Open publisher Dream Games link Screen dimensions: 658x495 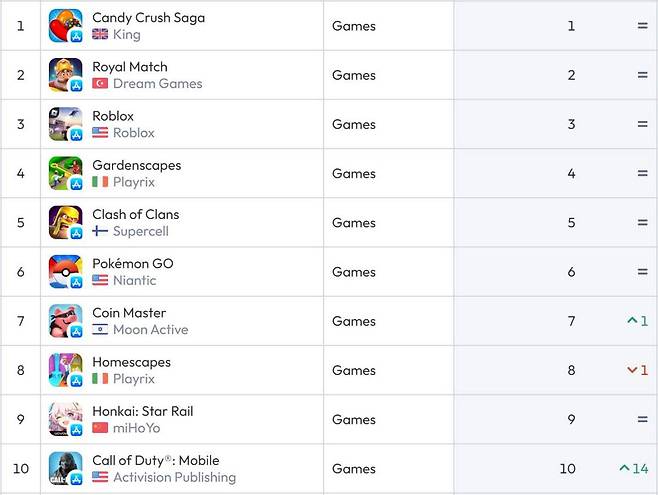(157, 84)
